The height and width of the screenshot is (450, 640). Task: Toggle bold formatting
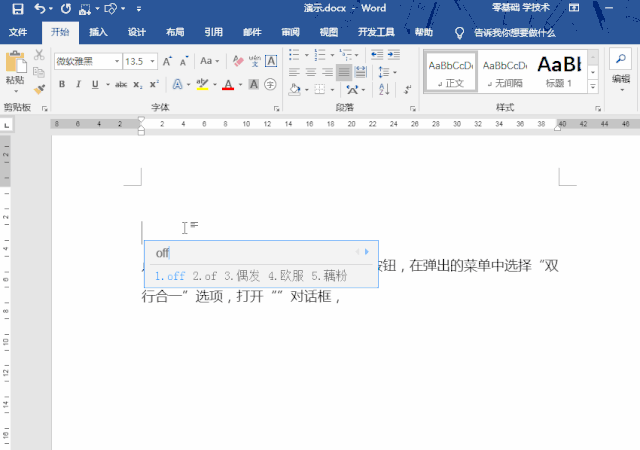coord(62,84)
